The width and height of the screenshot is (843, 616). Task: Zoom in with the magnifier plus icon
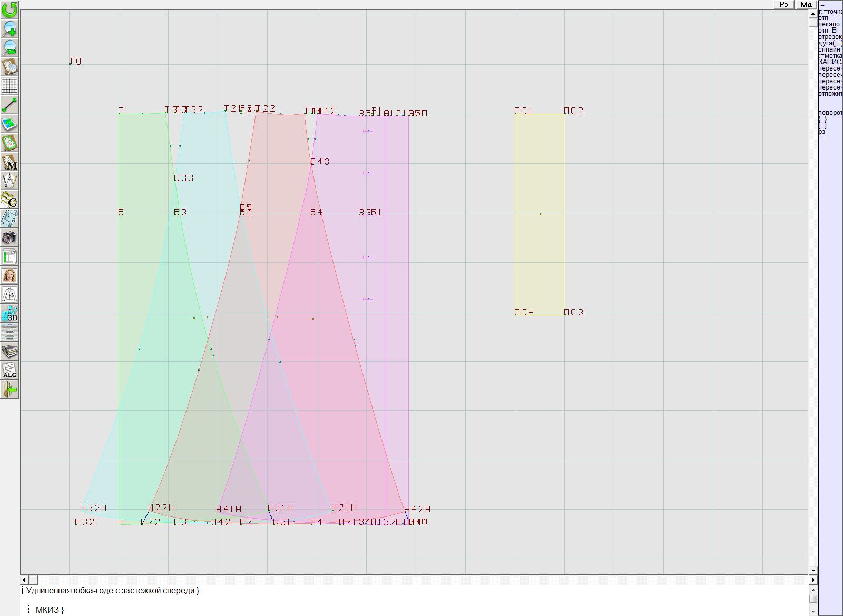9,28
